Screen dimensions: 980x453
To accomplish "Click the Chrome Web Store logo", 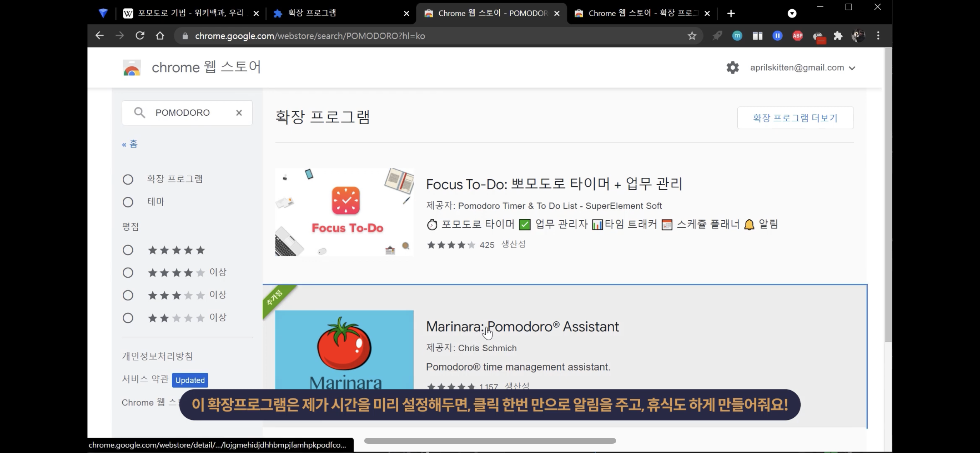I will click(132, 67).
